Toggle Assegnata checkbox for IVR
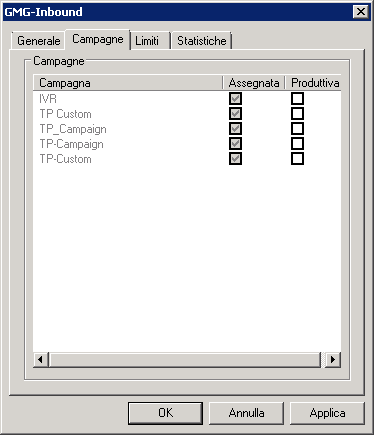This screenshot has height=435, width=374. 235,99
